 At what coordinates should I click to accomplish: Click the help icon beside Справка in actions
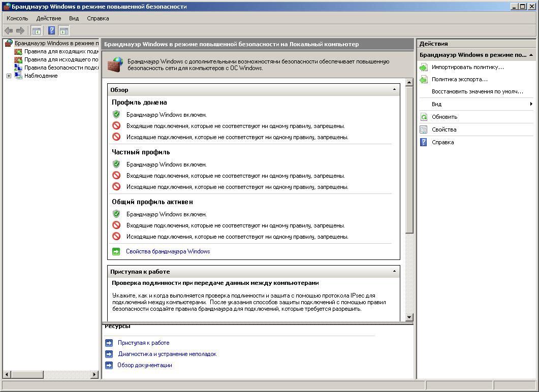(424, 142)
